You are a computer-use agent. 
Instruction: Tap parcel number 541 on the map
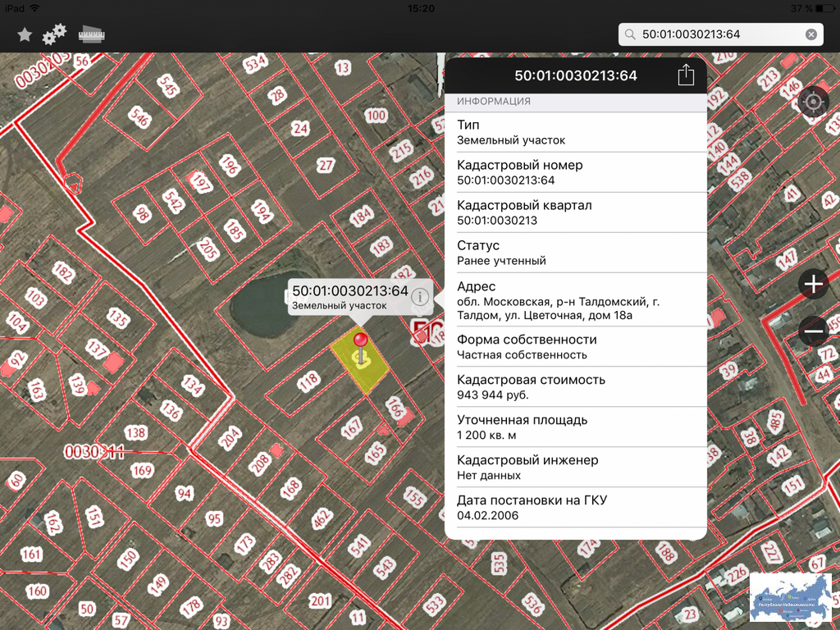359,546
